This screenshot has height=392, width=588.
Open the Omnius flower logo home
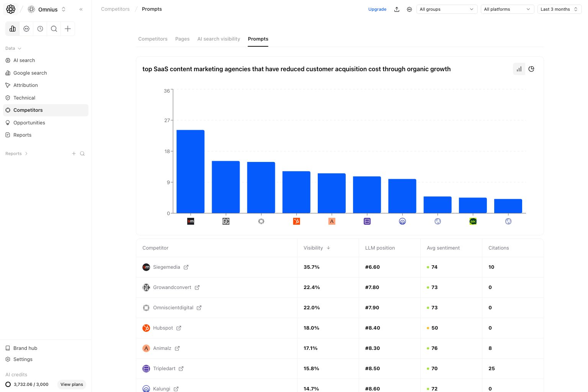pos(11,9)
